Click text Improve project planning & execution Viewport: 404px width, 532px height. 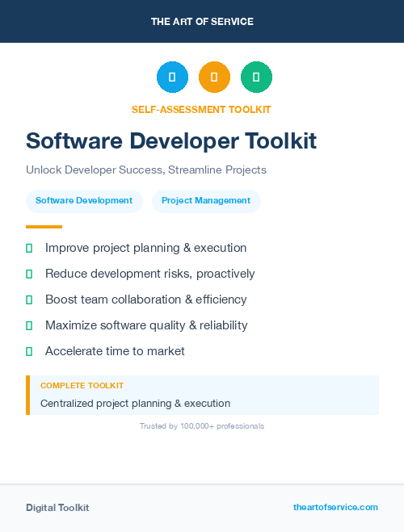(145, 248)
